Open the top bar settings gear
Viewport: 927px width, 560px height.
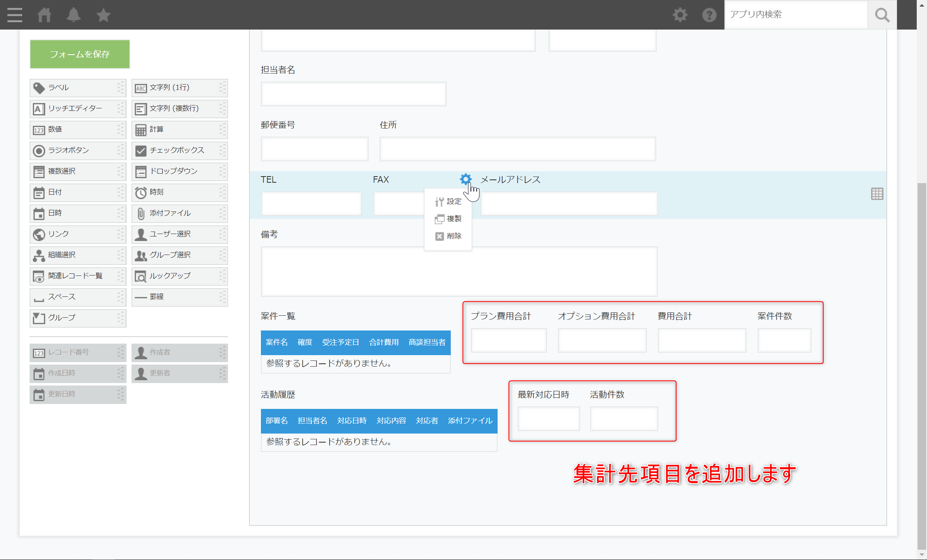(x=680, y=15)
